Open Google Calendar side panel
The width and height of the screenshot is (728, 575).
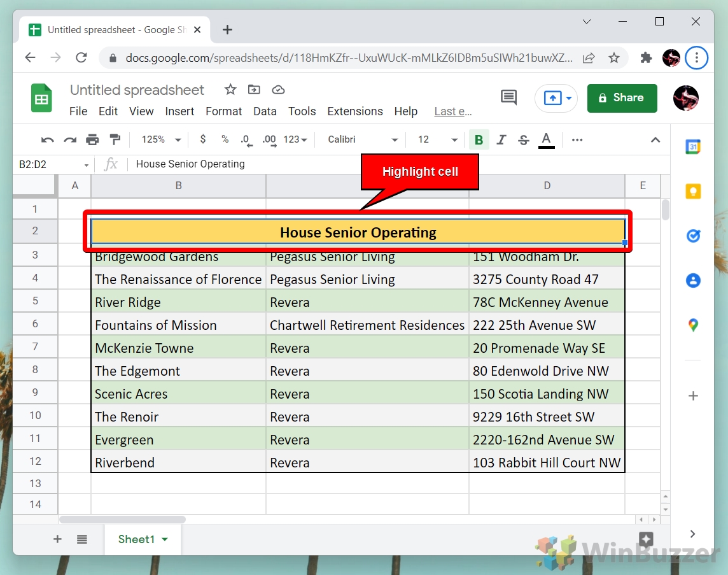point(693,147)
